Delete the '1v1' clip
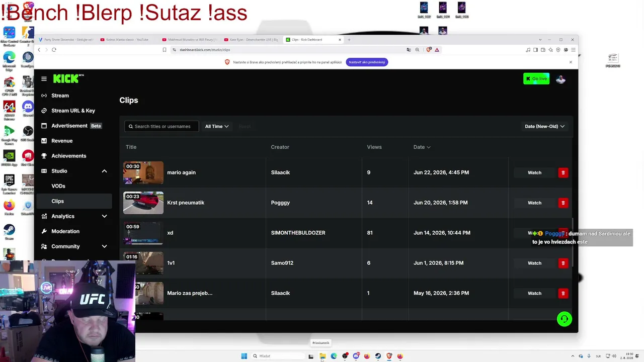The width and height of the screenshot is (644, 362). [563, 263]
